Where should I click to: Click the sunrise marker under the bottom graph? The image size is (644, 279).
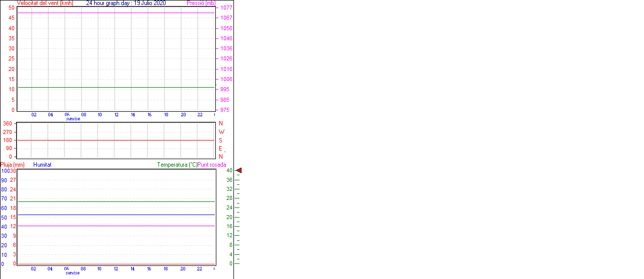tap(72, 273)
